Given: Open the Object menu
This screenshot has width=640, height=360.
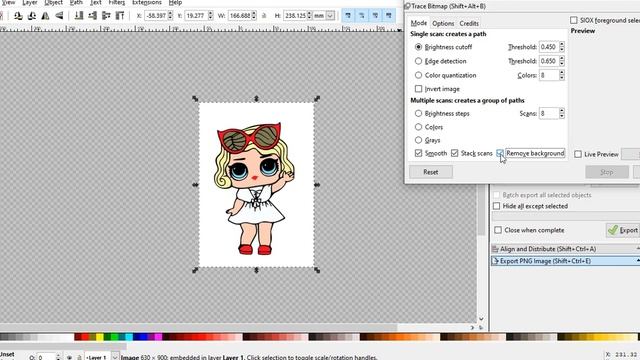Looking at the screenshot, I should tap(53, 2).
